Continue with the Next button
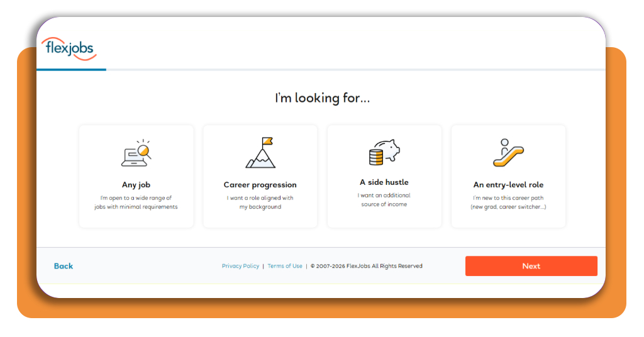 tap(531, 266)
